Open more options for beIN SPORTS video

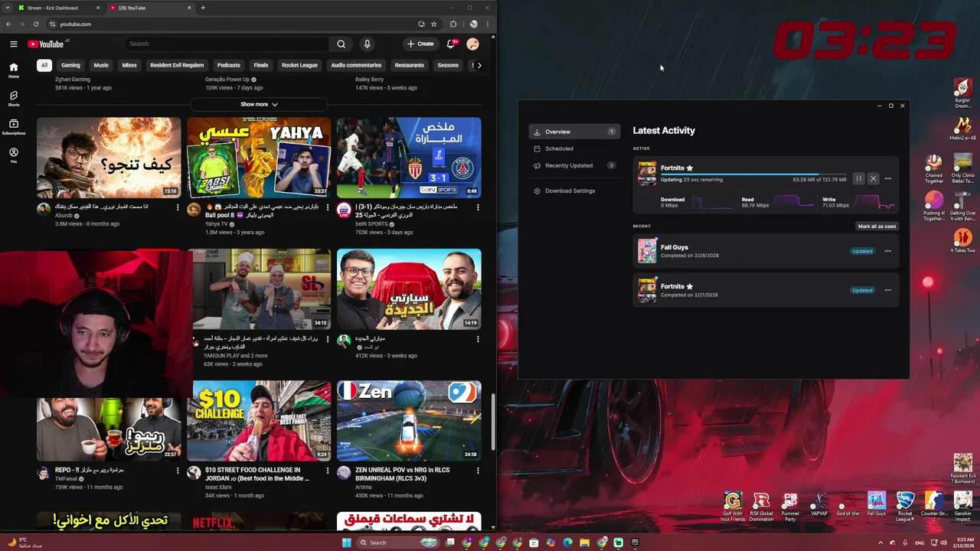478,207
